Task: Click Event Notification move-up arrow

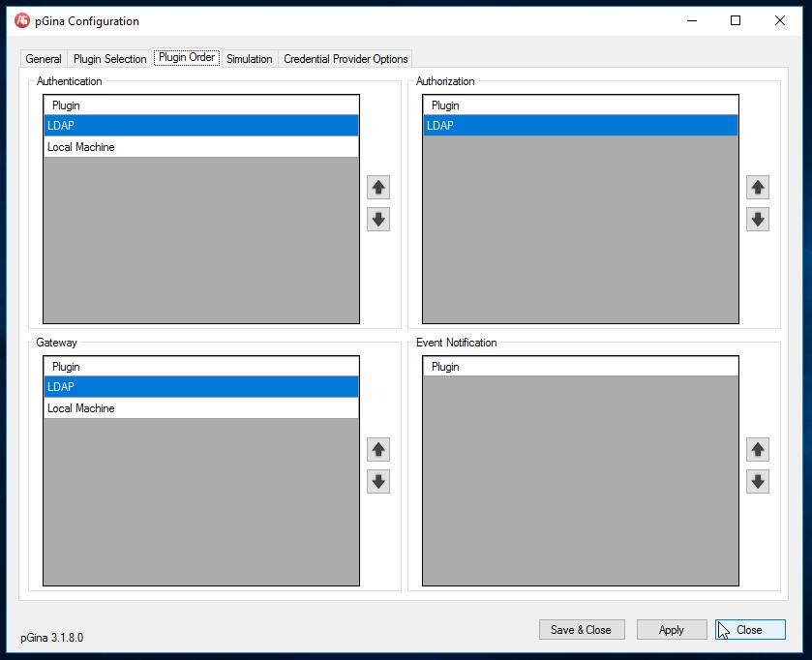Action: (x=758, y=449)
